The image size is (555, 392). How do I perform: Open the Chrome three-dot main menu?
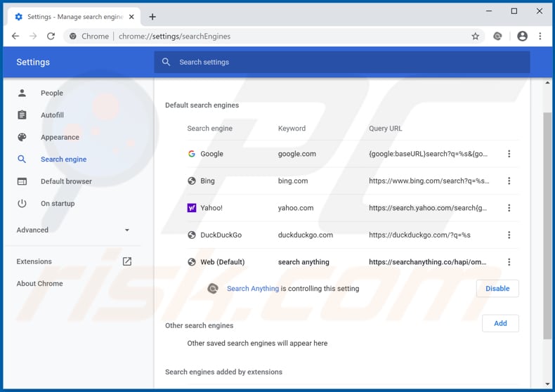[540, 36]
